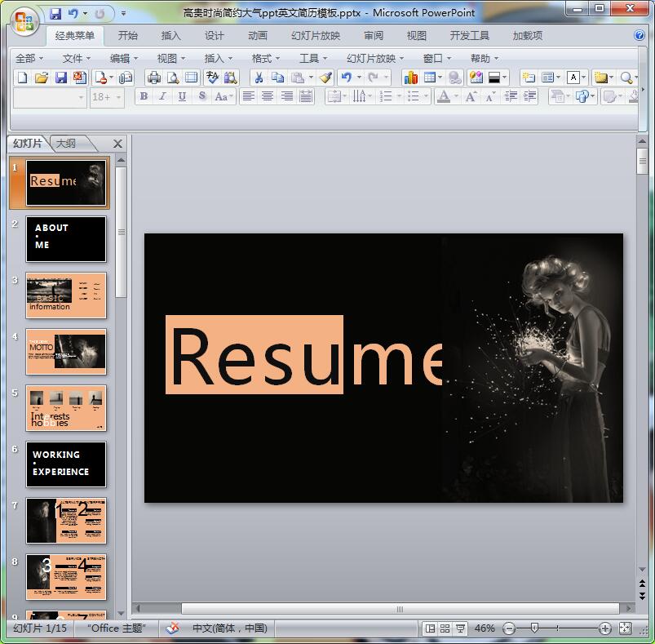Screen dimensions: 655x644
Task: Click the Save disk icon in classic toolbar
Action: pos(61,78)
